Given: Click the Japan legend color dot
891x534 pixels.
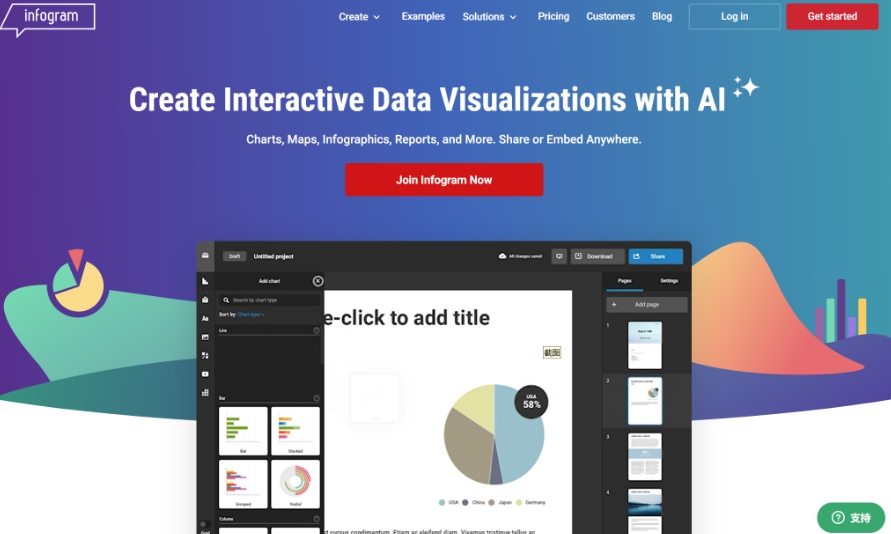Looking at the screenshot, I should point(492,502).
